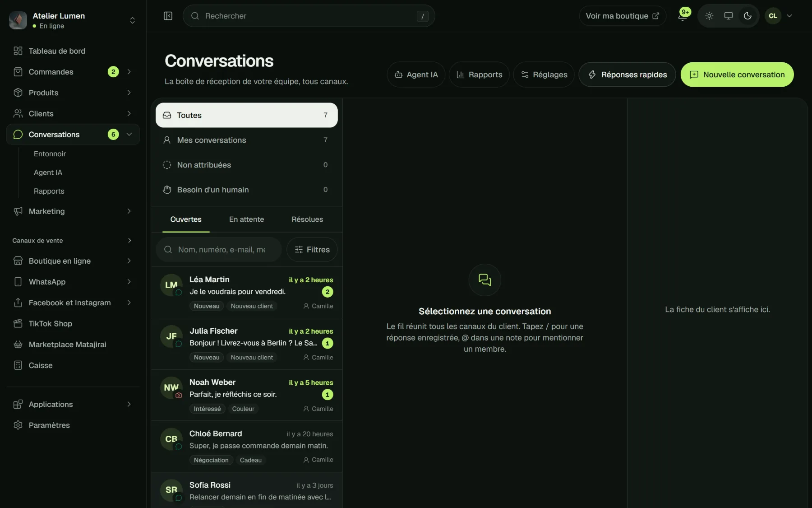Open the Boutique en ligne store icon
The image size is (812, 508).
[x=18, y=261]
